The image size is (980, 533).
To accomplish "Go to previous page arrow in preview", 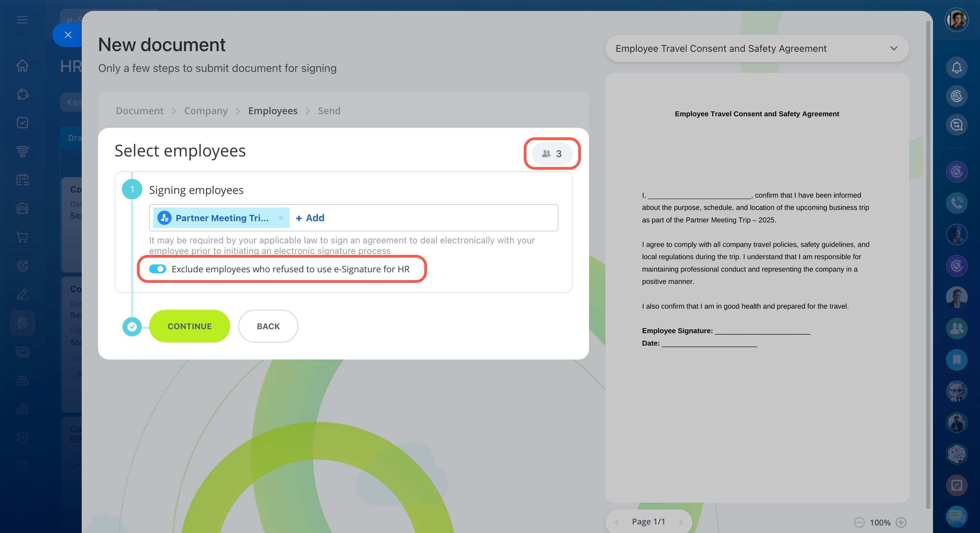I will pos(617,522).
